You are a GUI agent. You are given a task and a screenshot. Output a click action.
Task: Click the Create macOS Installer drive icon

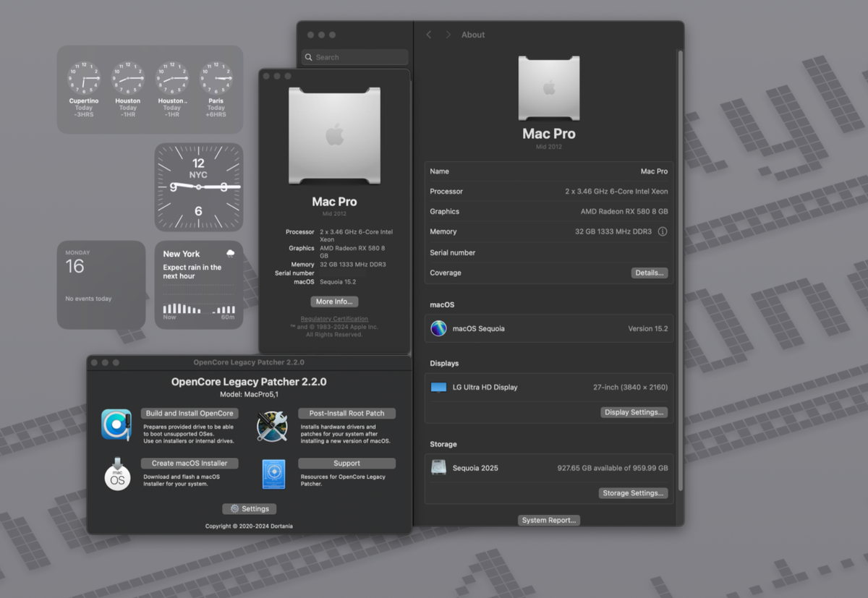[x=116, y=475]
